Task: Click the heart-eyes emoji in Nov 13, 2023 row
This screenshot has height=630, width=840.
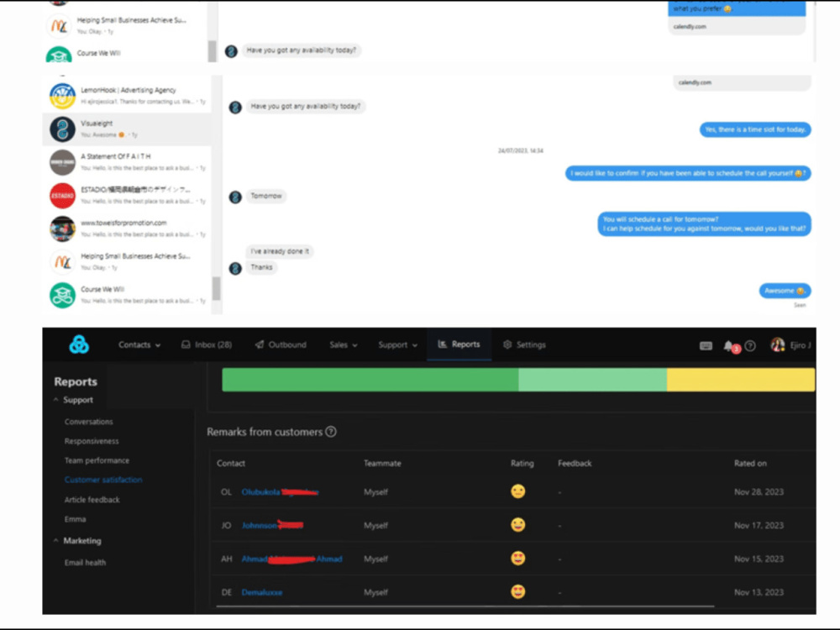Action: pyautogui.click(x=518, y=592)
